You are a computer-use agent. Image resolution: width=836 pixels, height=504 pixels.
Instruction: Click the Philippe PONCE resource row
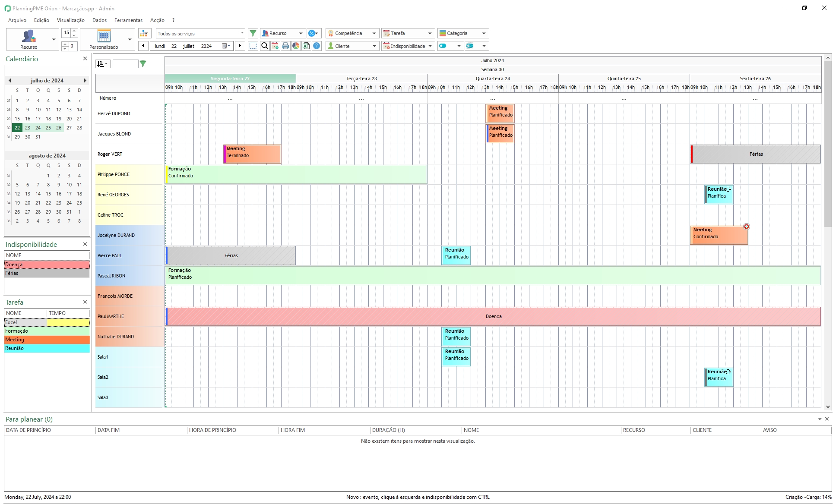click(129, 174)
